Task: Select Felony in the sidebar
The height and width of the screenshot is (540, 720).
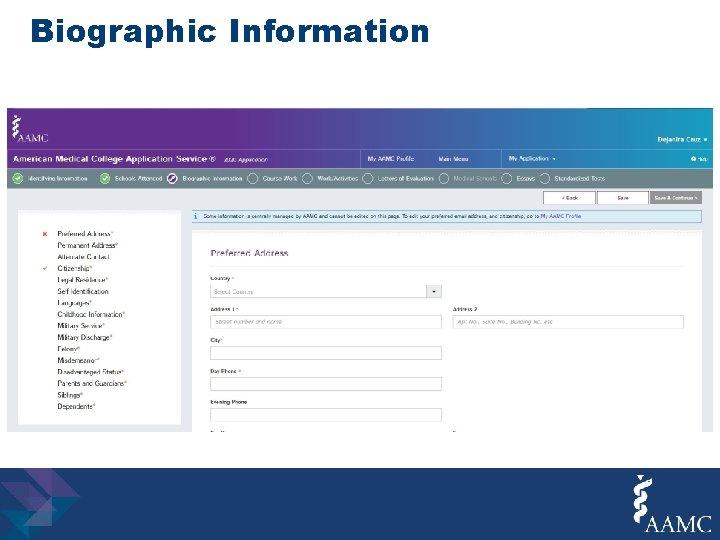Action: [68, 349]
